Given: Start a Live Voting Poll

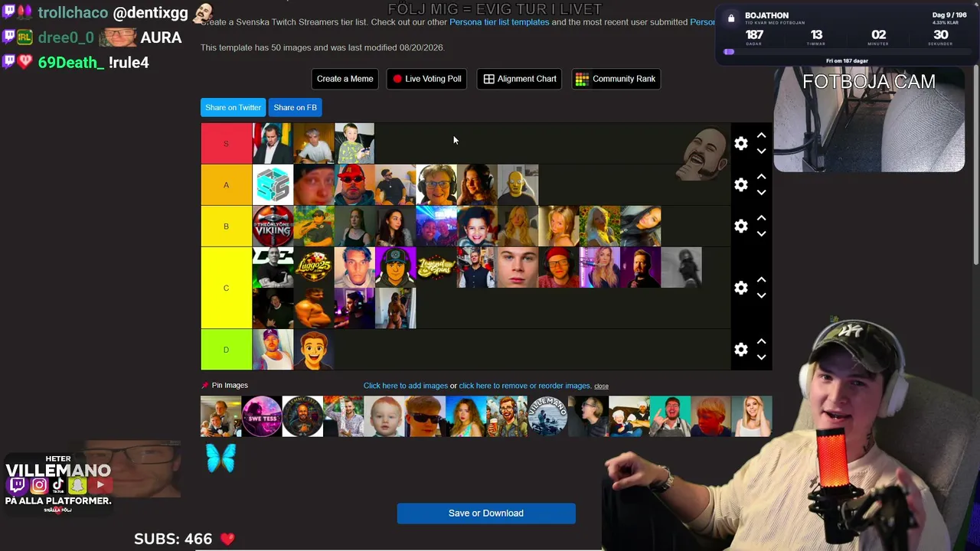Looking at the screenshot, I should 427,79.
